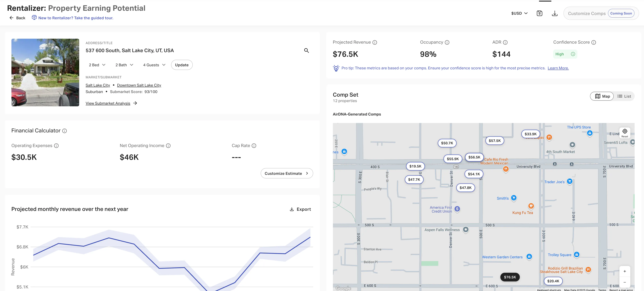Screen dimensions: 644x291
Task: Open Net Operating Income info icon
Action: 168,146
